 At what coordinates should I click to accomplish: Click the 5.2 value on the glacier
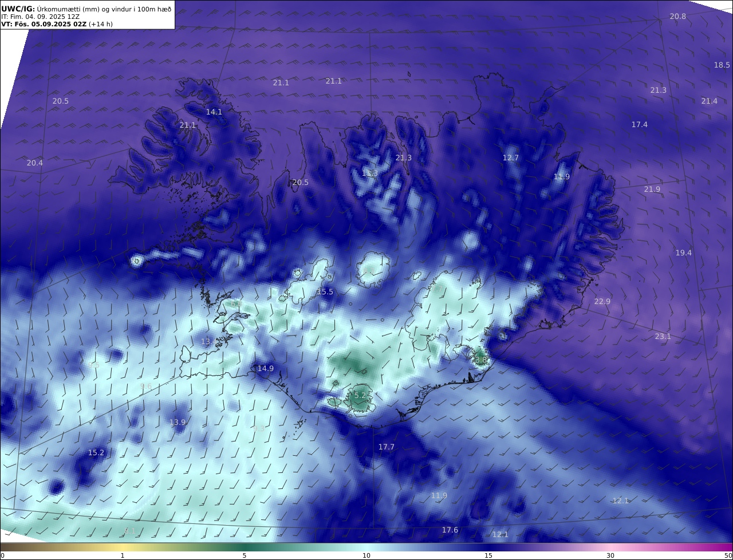click(x=360, y=396)
